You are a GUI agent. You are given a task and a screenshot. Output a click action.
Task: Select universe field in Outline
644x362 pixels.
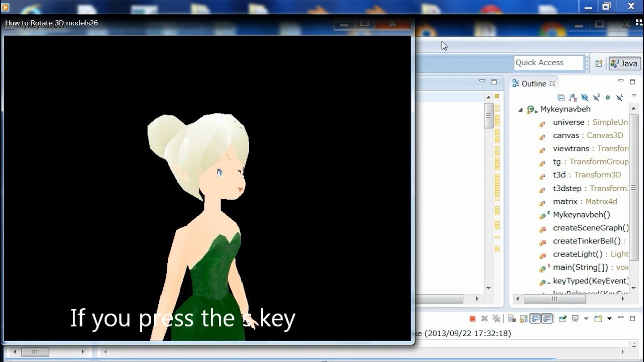point(590,122)
